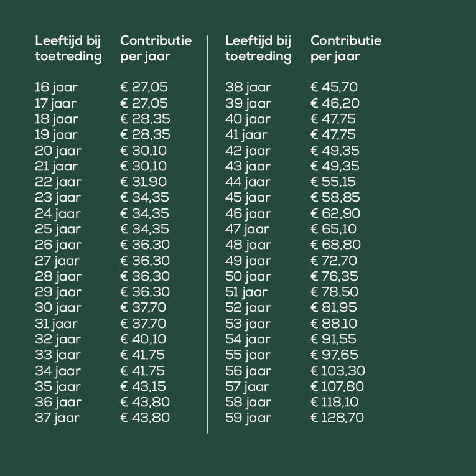Click the 'Leeftijd bij toetreding' header above 16 jaar
This screenshot has height=476, width=476.
click(x=68, y=49)
